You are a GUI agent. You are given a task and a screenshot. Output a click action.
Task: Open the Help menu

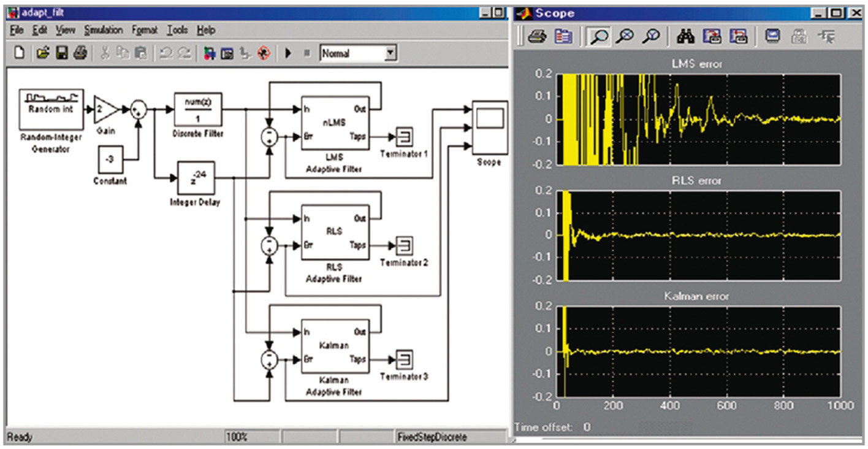coord(207,29)
